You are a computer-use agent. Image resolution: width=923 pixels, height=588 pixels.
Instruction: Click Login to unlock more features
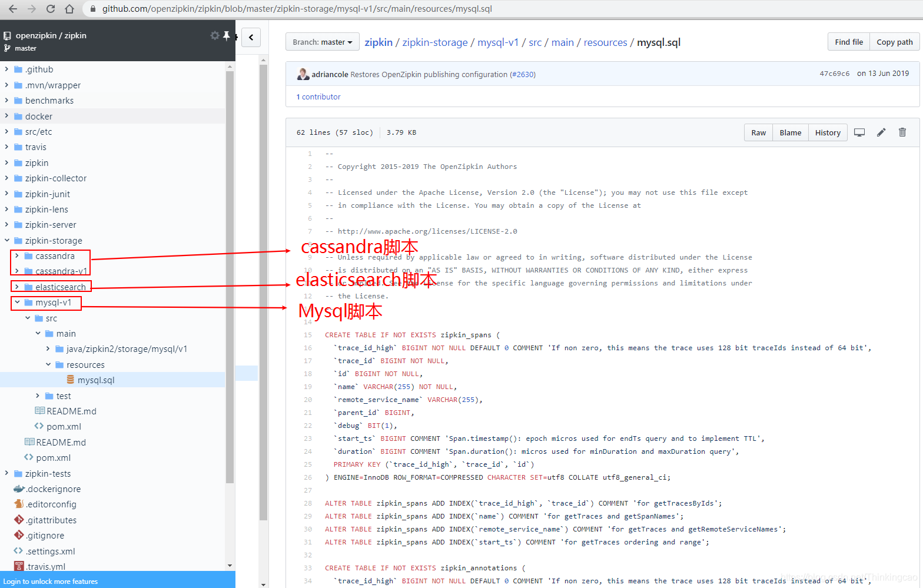point(51,582)
